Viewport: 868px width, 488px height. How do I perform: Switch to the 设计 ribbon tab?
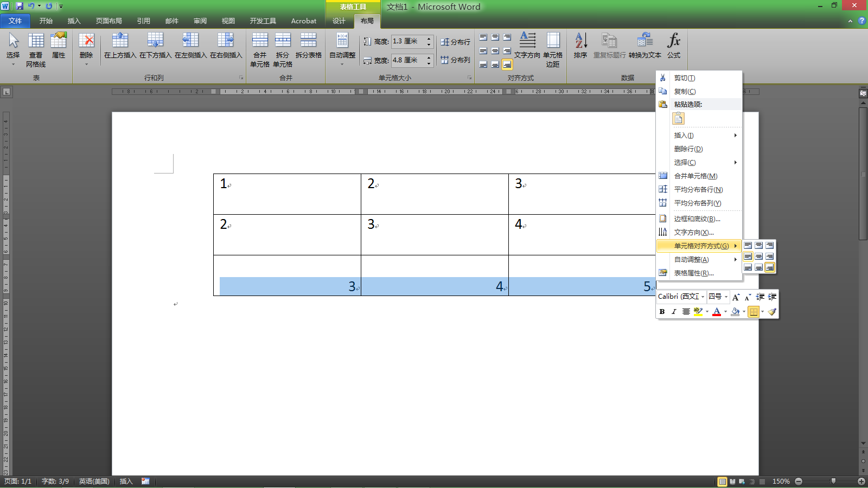pyautogui.click(x=339, y=21)
